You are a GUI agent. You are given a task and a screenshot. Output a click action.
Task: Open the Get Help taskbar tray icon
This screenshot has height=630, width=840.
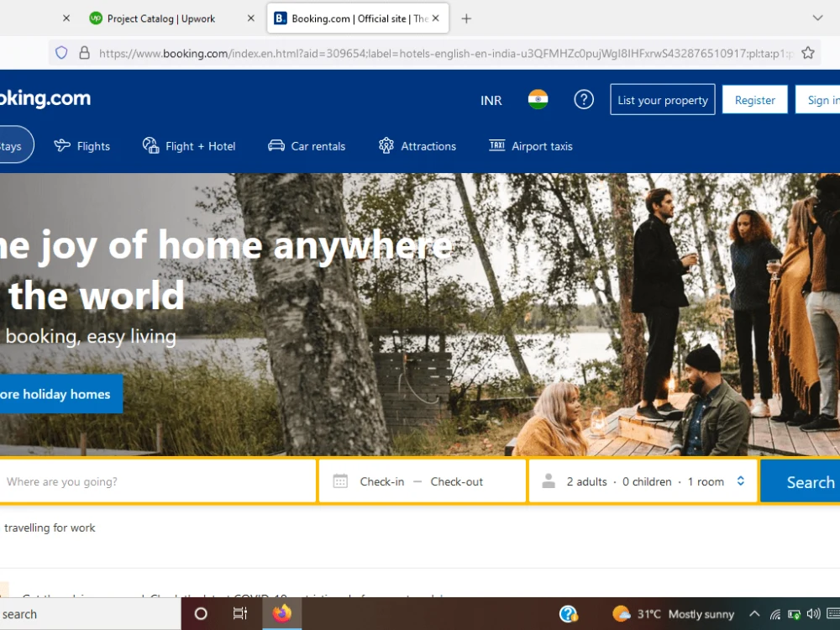tap(568, 614)
